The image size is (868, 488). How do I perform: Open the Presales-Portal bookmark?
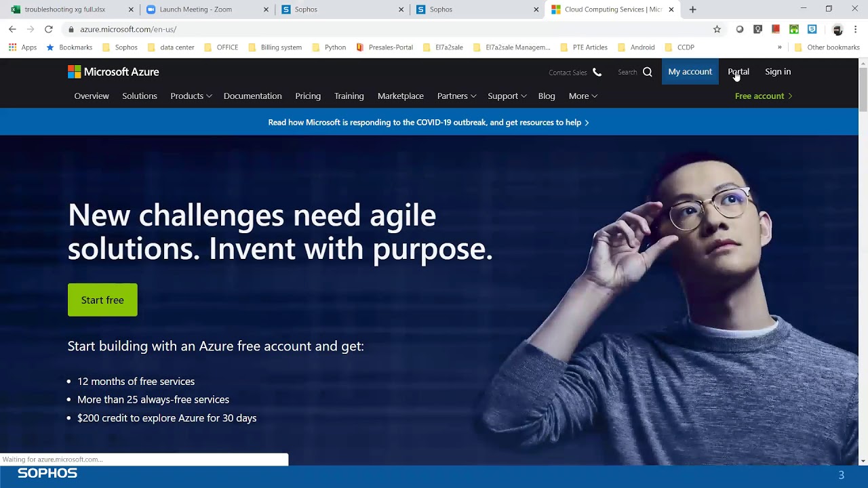click(x=384, y=47)
